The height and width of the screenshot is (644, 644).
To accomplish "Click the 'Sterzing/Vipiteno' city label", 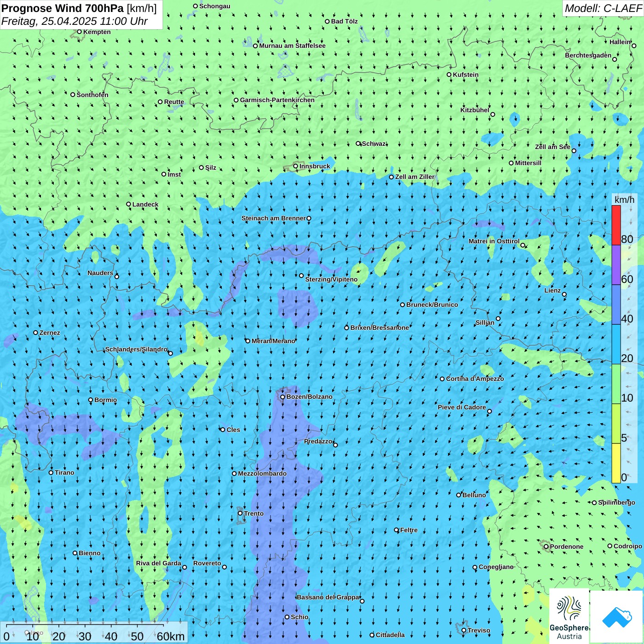I will [x=331, y=279].
